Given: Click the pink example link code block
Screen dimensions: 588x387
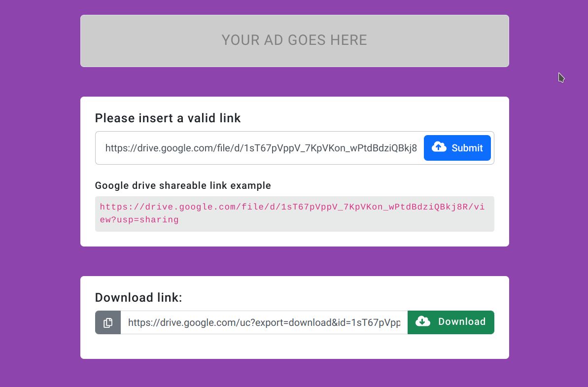Looking at the screenshot, I should [294, 213].
